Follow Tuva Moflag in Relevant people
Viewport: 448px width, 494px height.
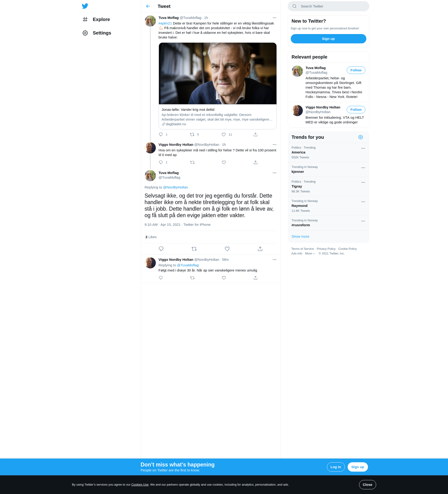click(x=356, y=70)
